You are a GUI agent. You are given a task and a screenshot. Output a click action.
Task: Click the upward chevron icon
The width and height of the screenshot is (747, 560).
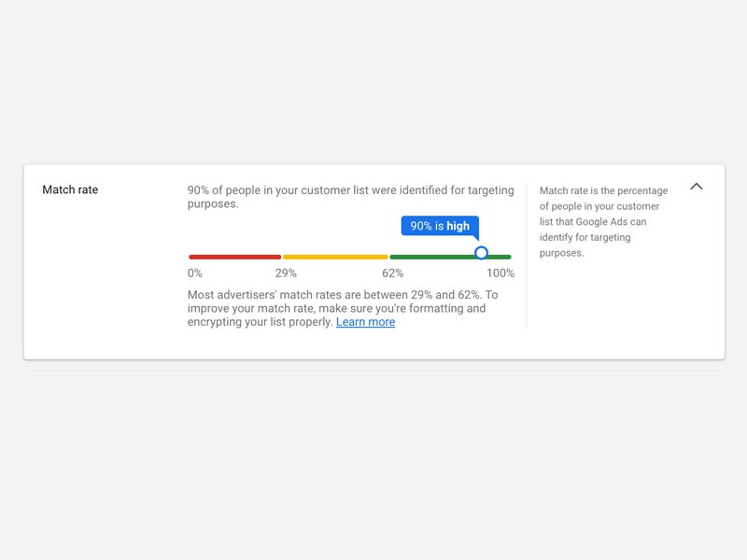click(x=695, y=188)
